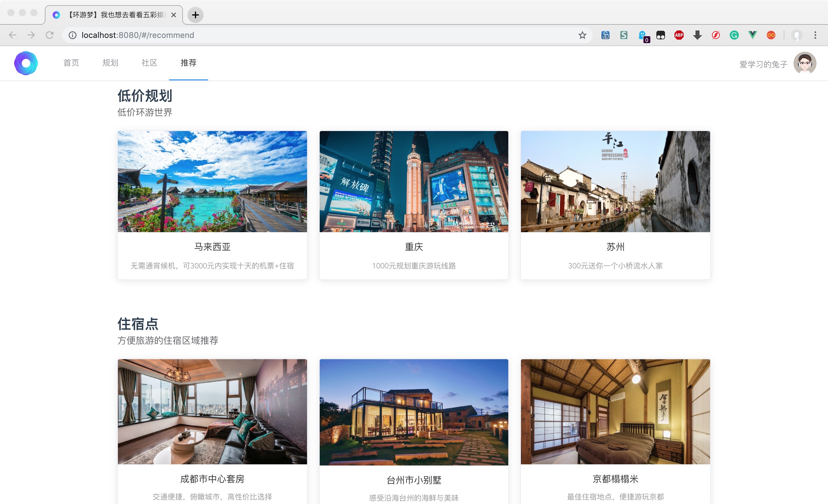Open the Chrome profile avatar menu

click(796, 35)
